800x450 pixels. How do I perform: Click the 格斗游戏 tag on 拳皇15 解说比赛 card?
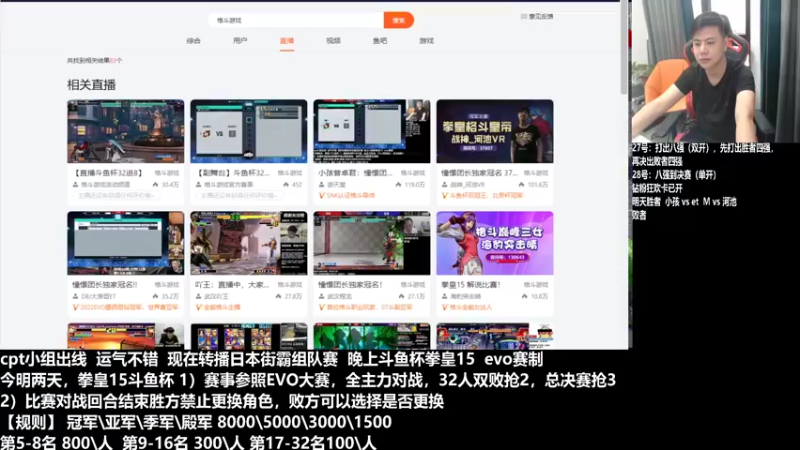coord(536,285)
